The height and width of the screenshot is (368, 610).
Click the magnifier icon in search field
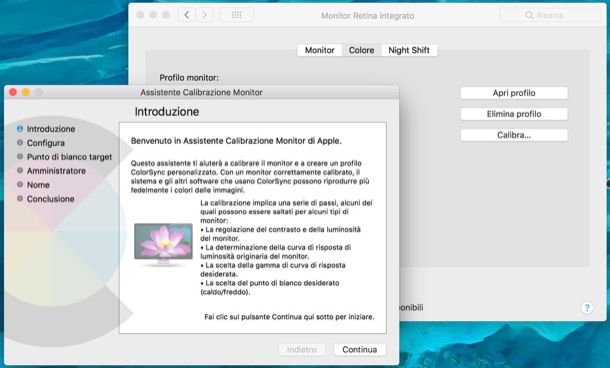pyautogui.click(x=529, y=15)
